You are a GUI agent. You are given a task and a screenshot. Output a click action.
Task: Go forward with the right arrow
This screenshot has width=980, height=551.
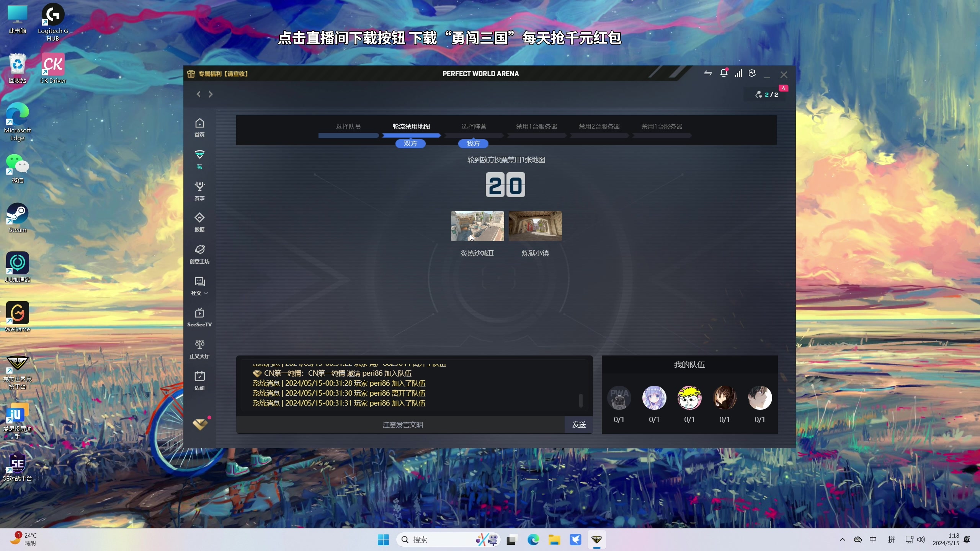[211, 94]
